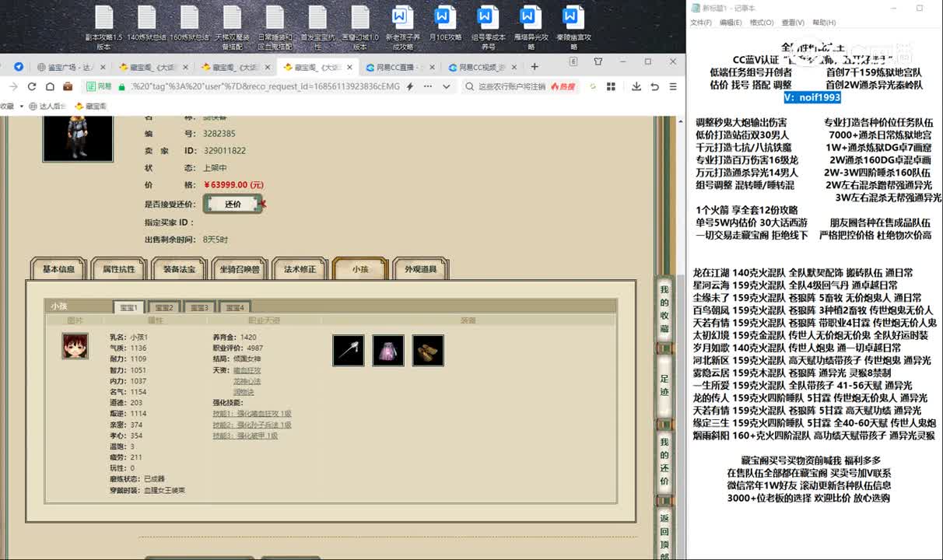Open Notepad 编辑(E) menu
The width and height of the screenshot is (943, 560).
[730, 23]
